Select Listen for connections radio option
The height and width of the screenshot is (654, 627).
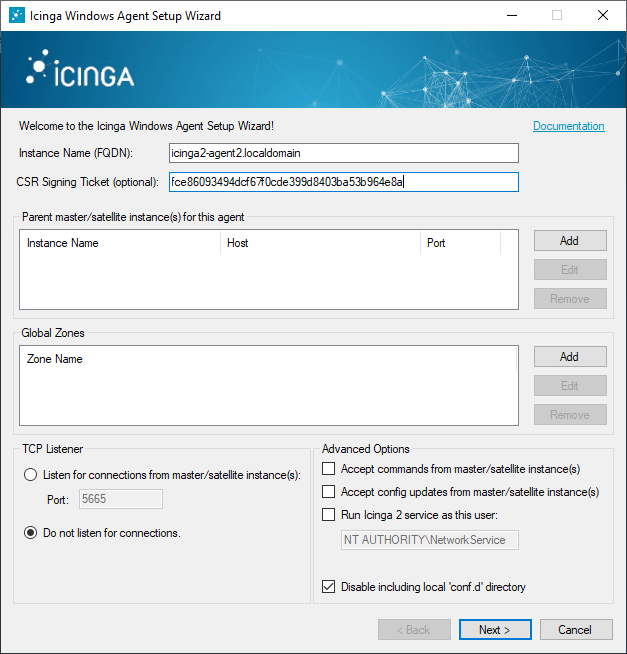point(31,475)
